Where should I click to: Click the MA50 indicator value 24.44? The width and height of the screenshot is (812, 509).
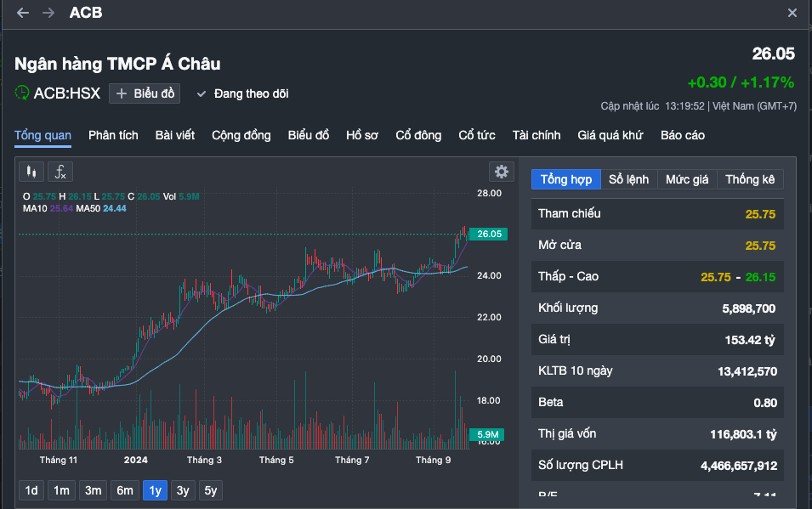pyautogui.click(x=115, y=209)
